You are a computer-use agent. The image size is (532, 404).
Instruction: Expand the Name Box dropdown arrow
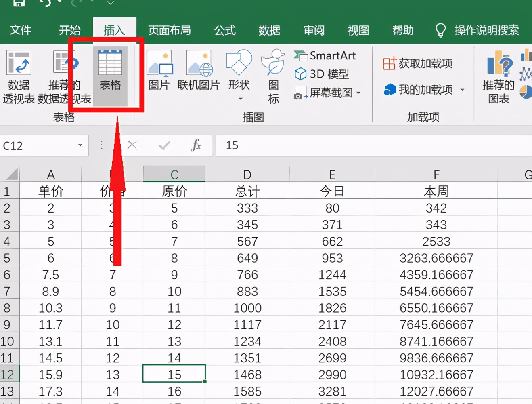tap(80, 145)
